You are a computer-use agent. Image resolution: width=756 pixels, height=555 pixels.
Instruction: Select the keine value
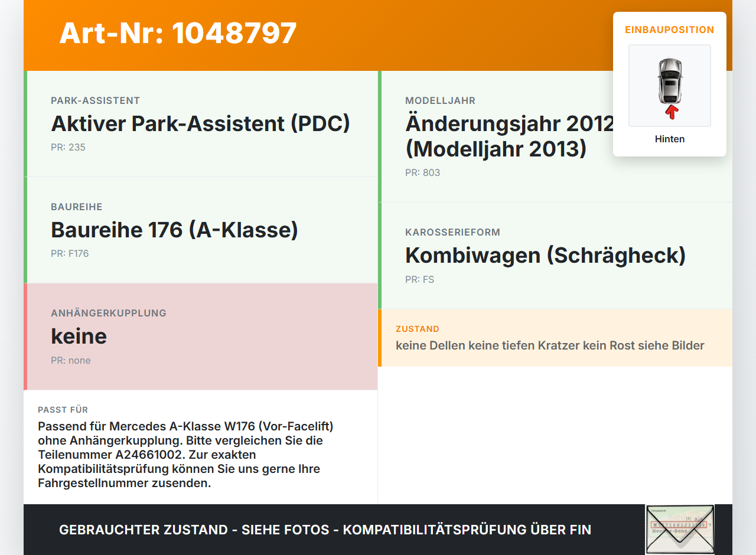click(79, 336)
